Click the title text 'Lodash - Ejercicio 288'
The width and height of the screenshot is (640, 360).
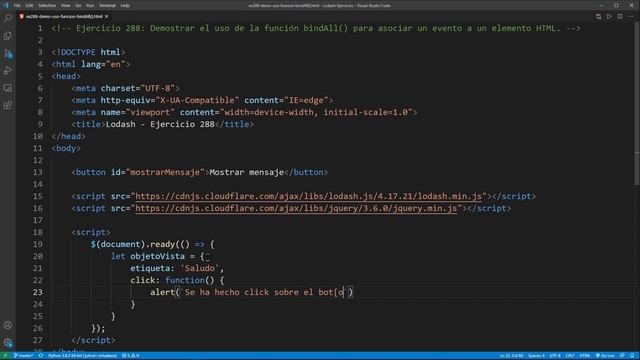[160, 124]
